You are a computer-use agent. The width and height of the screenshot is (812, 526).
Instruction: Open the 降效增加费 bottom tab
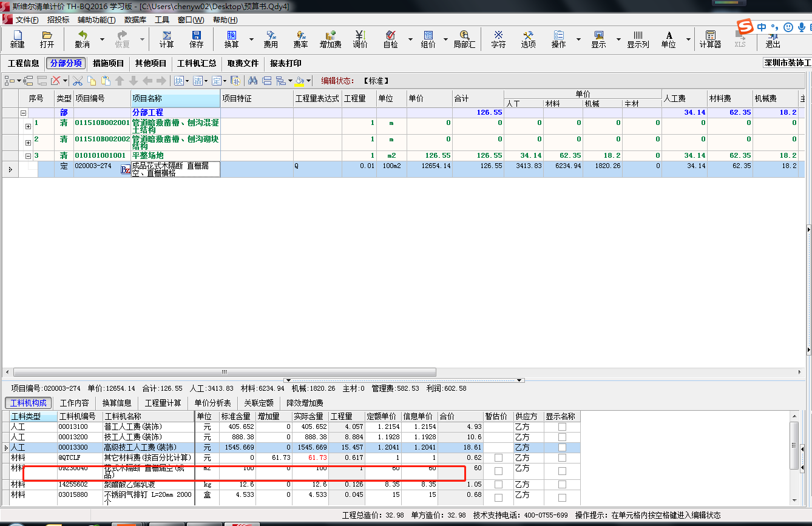(x=305, y=403)
